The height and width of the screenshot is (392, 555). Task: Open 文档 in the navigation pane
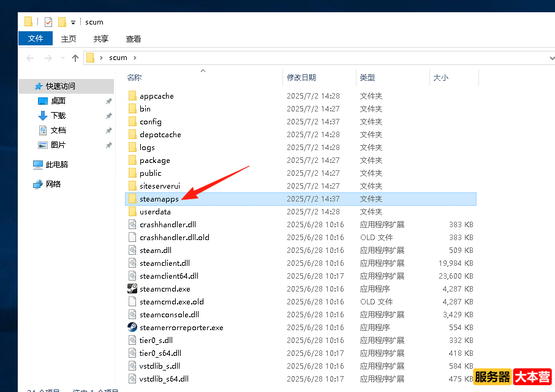[x=58, y=130]
